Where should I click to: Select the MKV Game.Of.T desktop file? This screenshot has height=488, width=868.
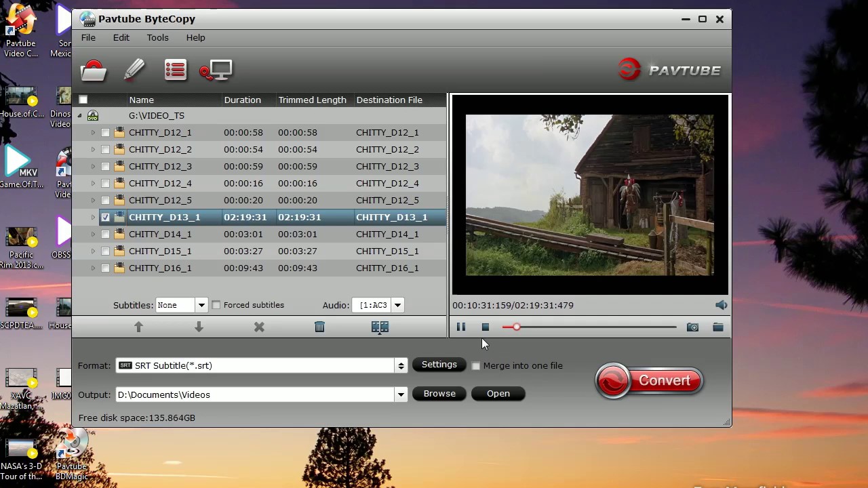(21, 167)
